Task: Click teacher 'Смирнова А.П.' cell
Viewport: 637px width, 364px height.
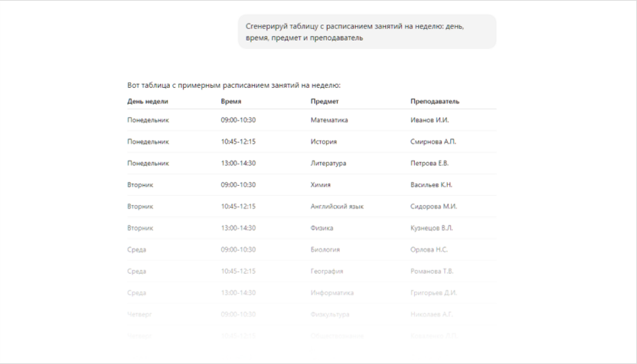Action: (x=433, y=141)
